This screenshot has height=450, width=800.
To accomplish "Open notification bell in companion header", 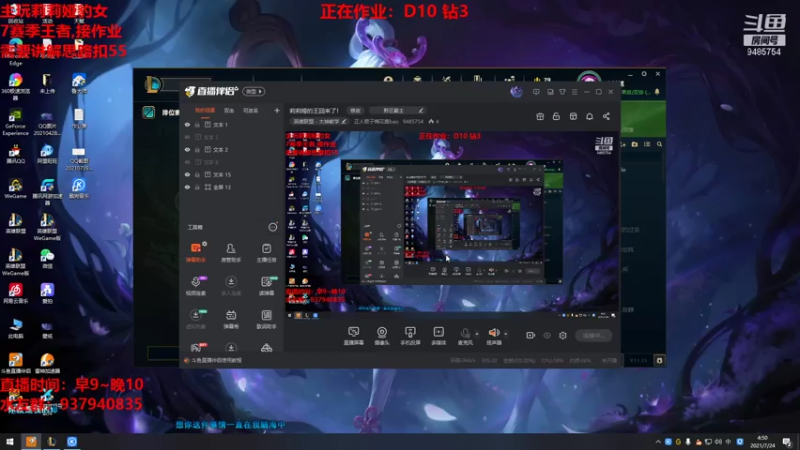I will point(589,116).
